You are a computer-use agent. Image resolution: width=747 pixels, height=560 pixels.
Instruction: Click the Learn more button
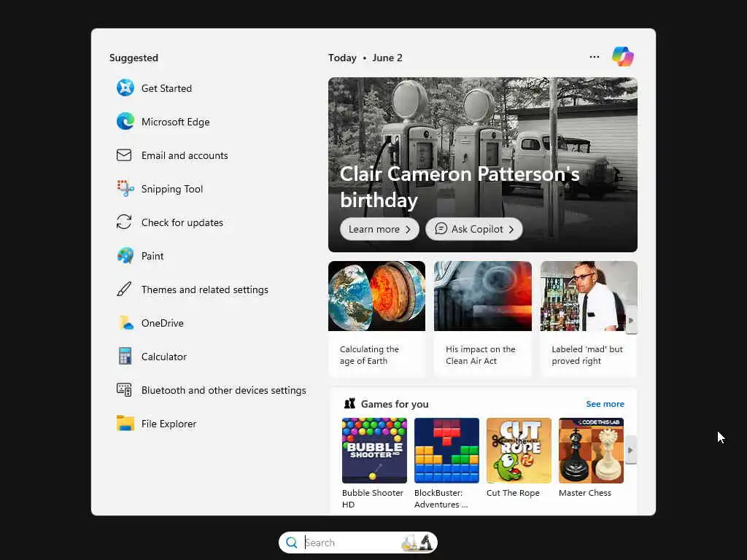(x=379, y=229)
